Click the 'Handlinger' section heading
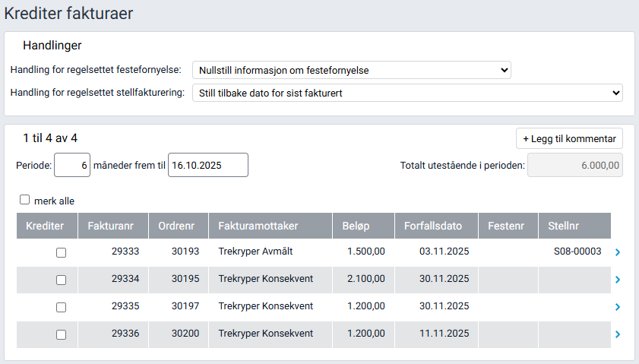639x364 pixels. [52, 46]
